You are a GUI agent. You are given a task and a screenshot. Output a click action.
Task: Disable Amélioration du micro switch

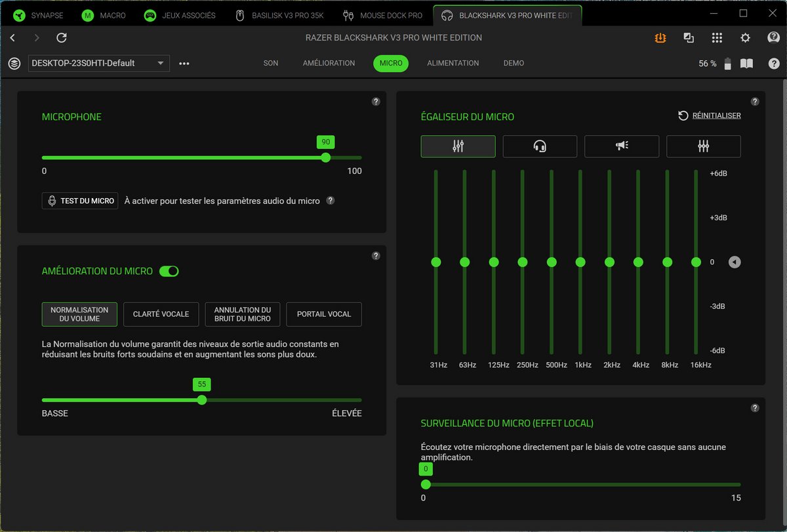pyautogui.click(x=169, y=271)
